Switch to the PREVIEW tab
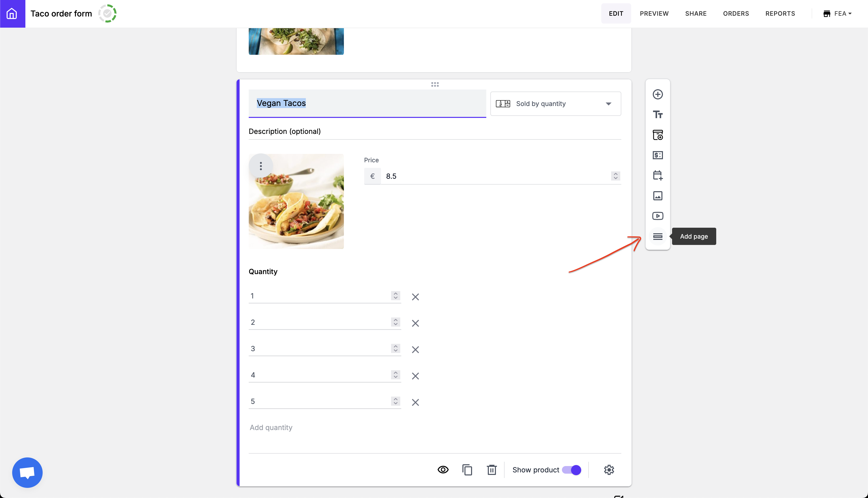868x498 pixels. [x=654, y=14]
